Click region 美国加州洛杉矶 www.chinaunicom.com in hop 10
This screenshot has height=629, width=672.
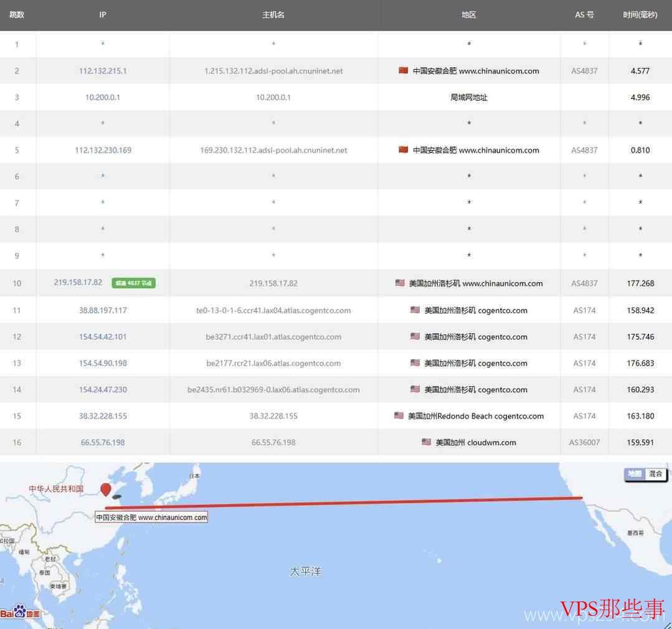coord(476,283)
